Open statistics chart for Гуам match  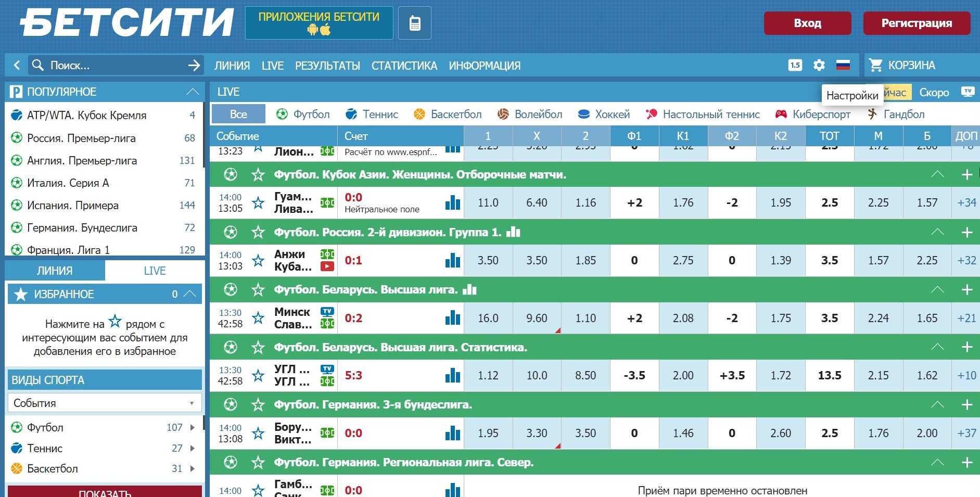[453, 202]
